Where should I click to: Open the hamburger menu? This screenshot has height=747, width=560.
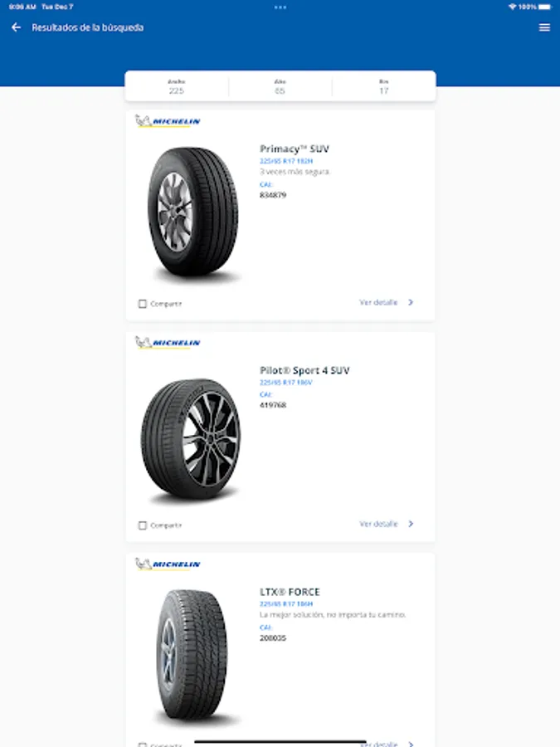(x=544, y=27)
